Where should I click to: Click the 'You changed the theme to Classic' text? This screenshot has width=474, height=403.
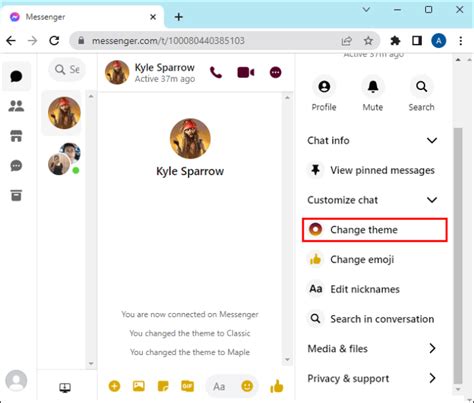190,333
